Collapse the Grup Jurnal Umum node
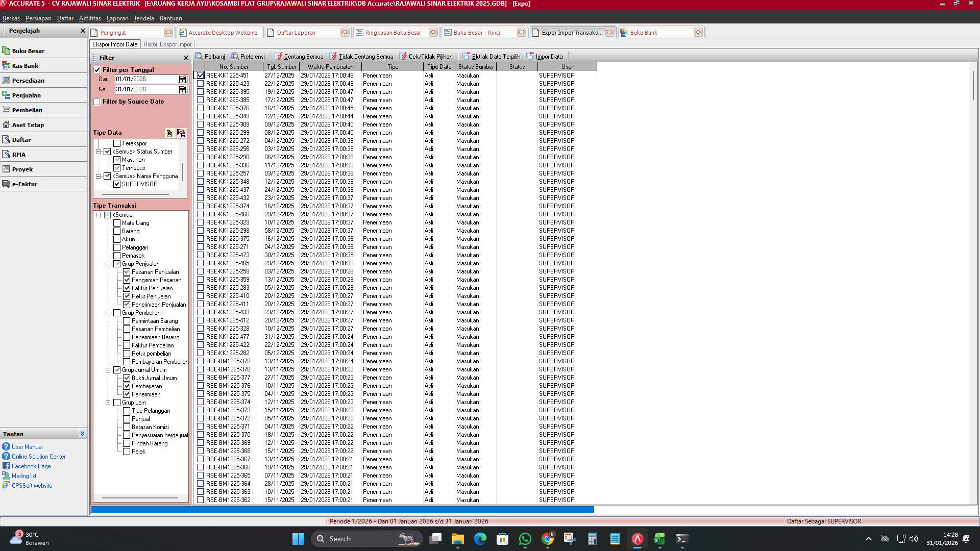Image resolution: width=980 pixels, height=551 pixels. point(108,370)
